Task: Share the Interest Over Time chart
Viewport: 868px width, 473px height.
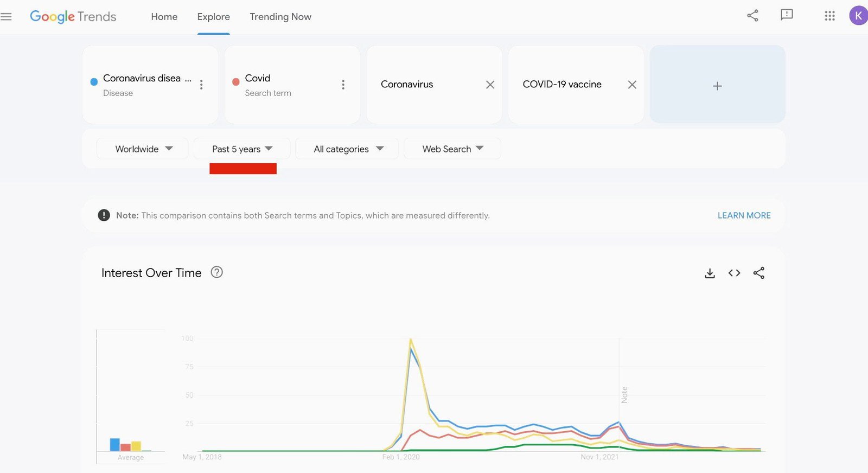Action: pyautogui.click(x=759, y=273)
